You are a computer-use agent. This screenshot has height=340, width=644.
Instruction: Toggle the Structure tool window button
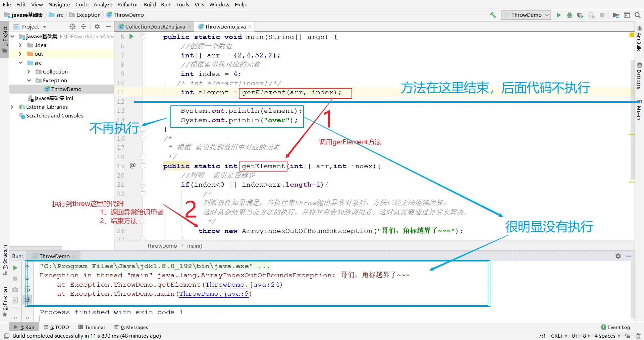tap(5, 260)
